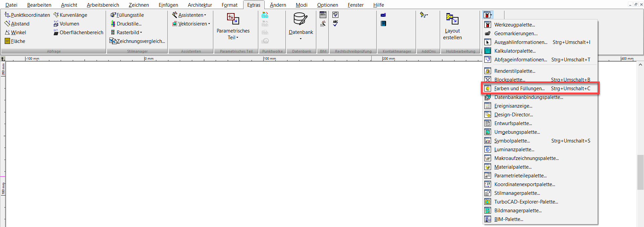Viewport: 644px width, 227px height.
Task: Choose Umgebungspalette menu entry
Action: coord(540,132)
